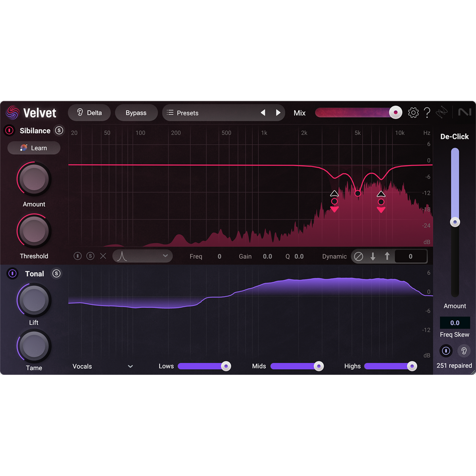This screenshot has height=476, width=476.
Task: Enable Delta listening mode
Action: click(x=89, y=113)
